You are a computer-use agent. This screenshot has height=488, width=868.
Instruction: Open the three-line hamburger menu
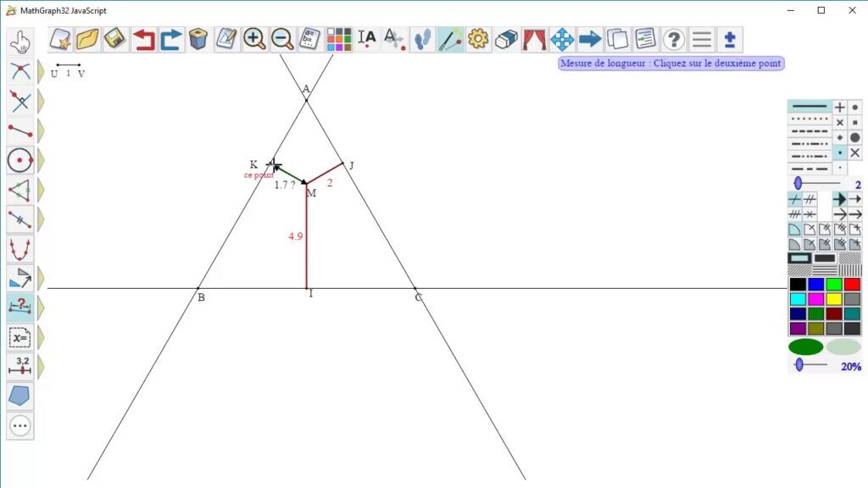pyautogui.click(x=701, y=39)
